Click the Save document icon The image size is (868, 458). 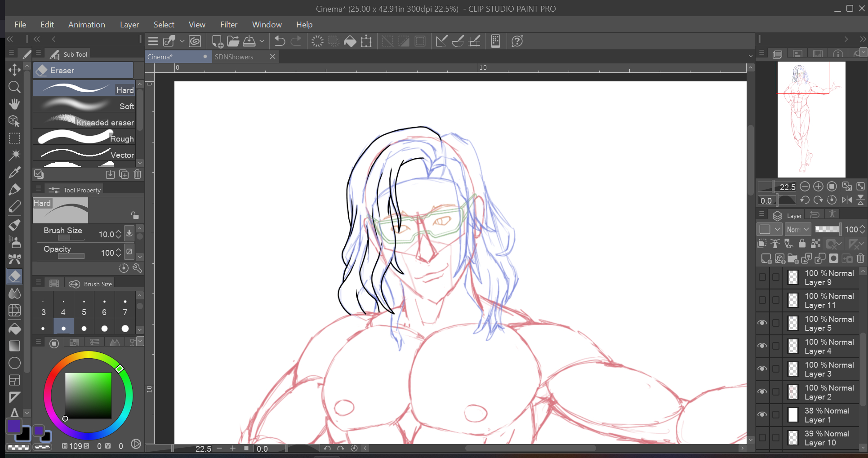(x=249, y=41)
